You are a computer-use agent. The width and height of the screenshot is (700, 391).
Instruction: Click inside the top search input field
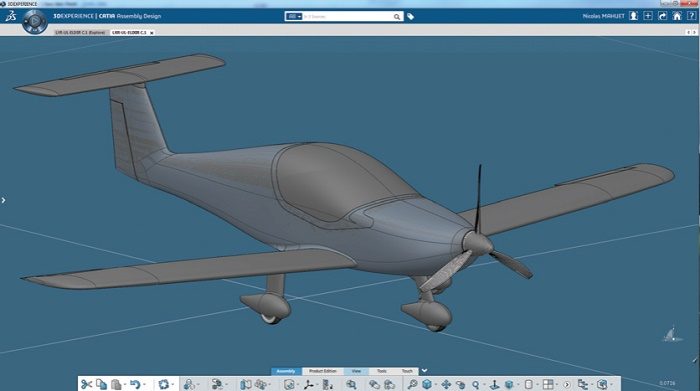[x=348, y=17]
